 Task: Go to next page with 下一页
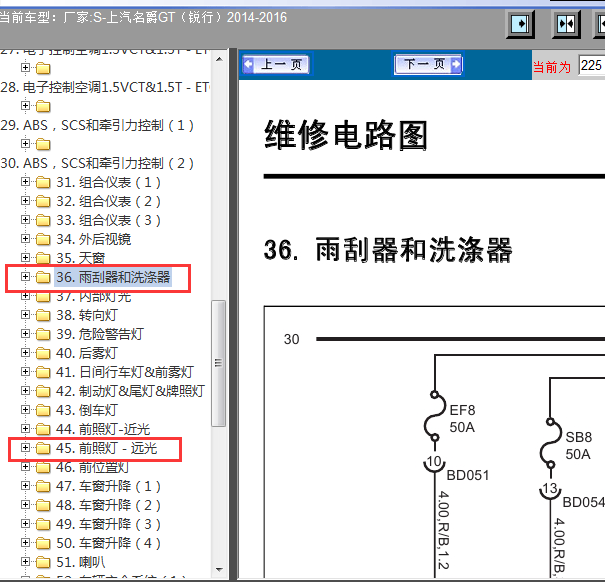[428, 64]
